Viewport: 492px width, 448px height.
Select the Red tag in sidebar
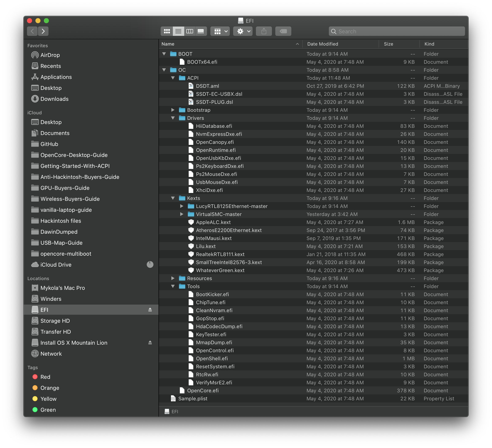pyautogui.click(x=45, y=377)
